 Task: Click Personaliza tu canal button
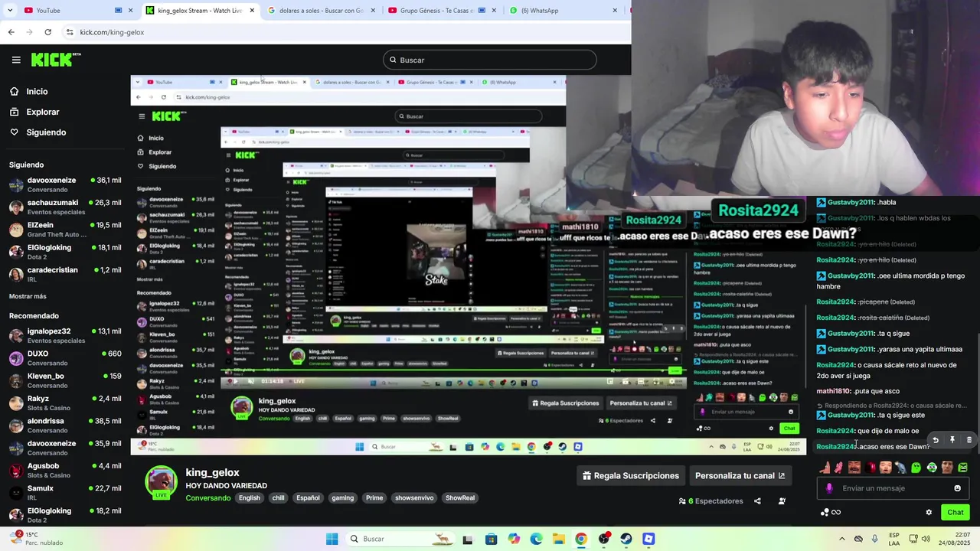[x=740, y=475]
